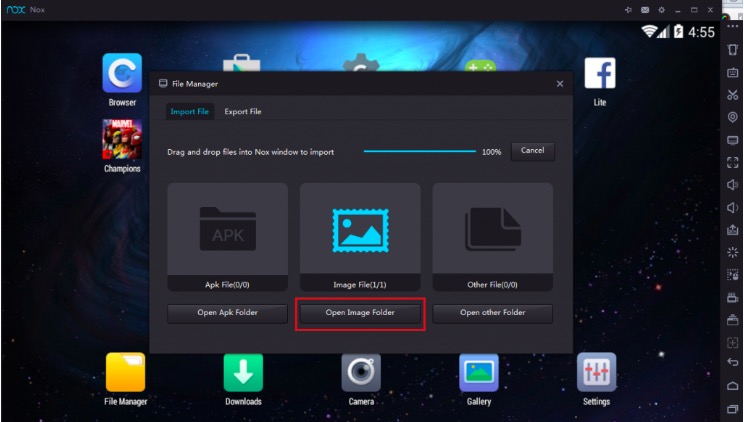The width and height of the screenshot is (744, 422).
Task: Open the Facebook Lite app
Action: coord(600,73)
